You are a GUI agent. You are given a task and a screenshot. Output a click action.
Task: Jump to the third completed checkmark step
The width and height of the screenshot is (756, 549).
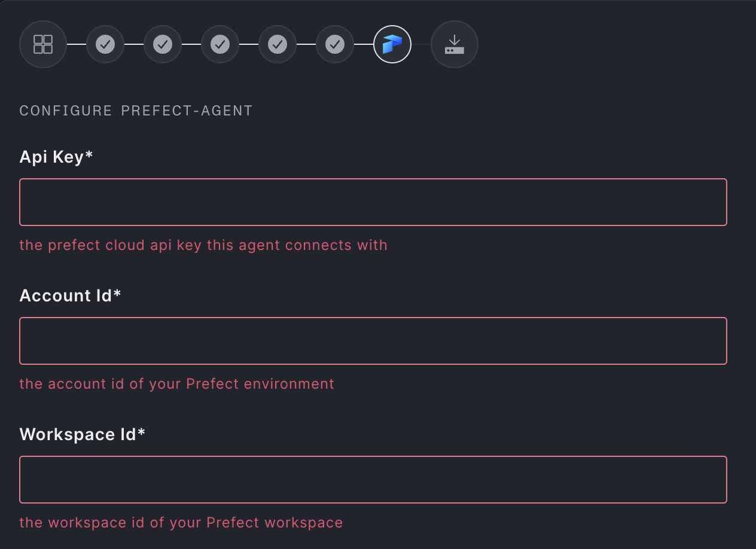[220, 44]
